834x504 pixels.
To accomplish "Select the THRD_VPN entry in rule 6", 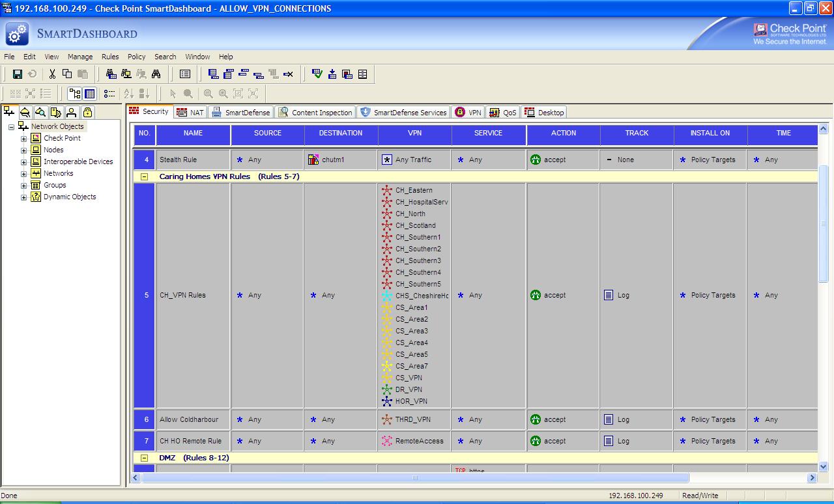I will [407, 419].
